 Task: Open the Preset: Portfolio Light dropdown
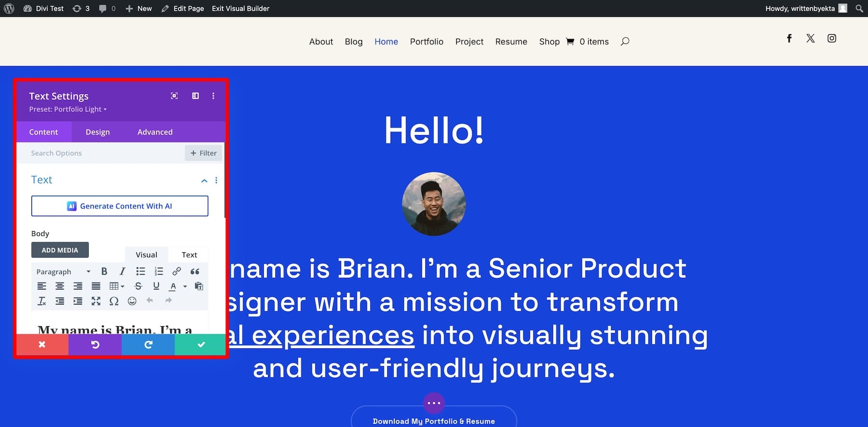tap(68, 110)
